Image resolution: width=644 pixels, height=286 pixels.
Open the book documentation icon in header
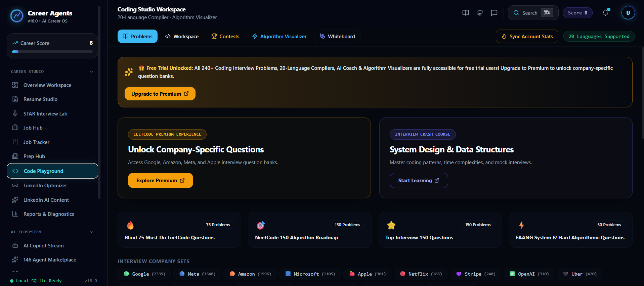(466, 13)
